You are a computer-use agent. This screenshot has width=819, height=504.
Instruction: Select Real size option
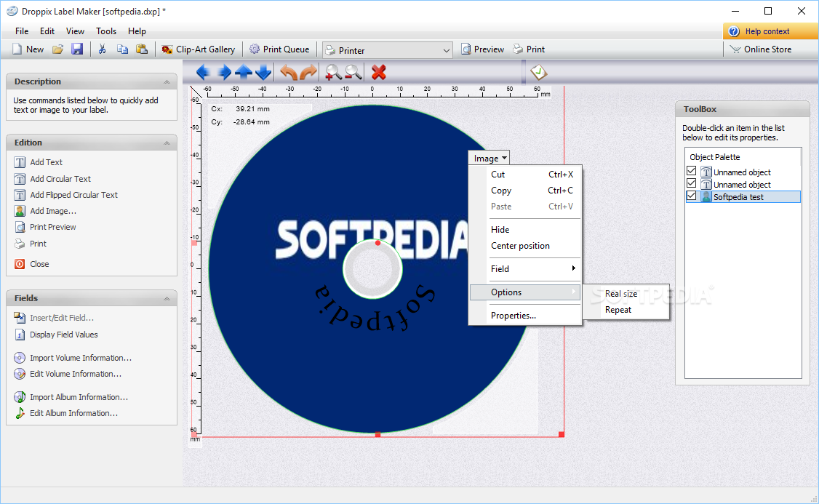click(626, 294)
